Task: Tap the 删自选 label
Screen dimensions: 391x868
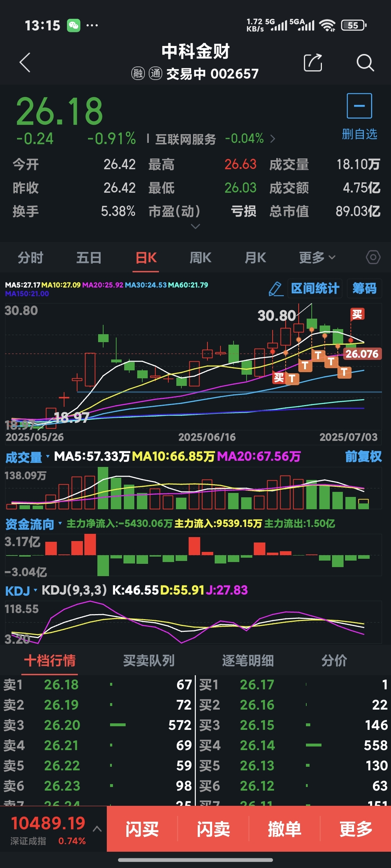Action: click(360, 134)
